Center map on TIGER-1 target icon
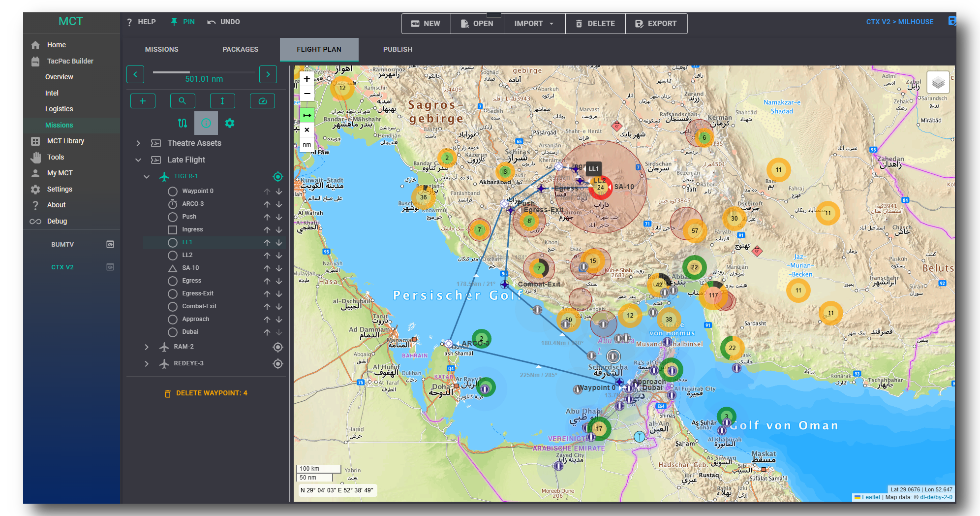Viewport: 980px width, 516px height. (x=278, y=176)
